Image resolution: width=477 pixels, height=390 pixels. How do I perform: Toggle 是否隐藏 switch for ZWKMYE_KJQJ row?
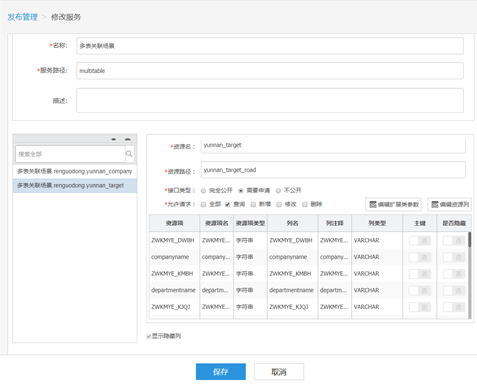(454, 307)
